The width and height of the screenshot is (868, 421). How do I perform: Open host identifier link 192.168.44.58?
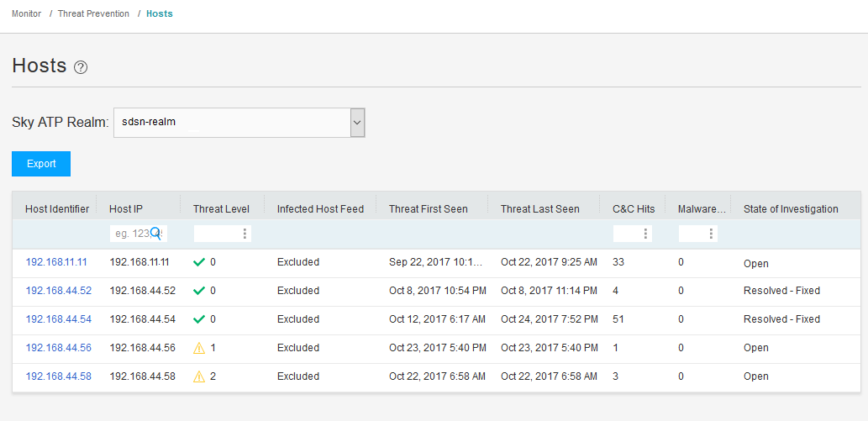[58, 376]
